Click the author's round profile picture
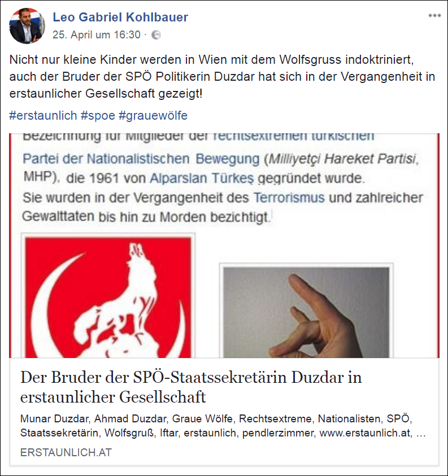 27,26
